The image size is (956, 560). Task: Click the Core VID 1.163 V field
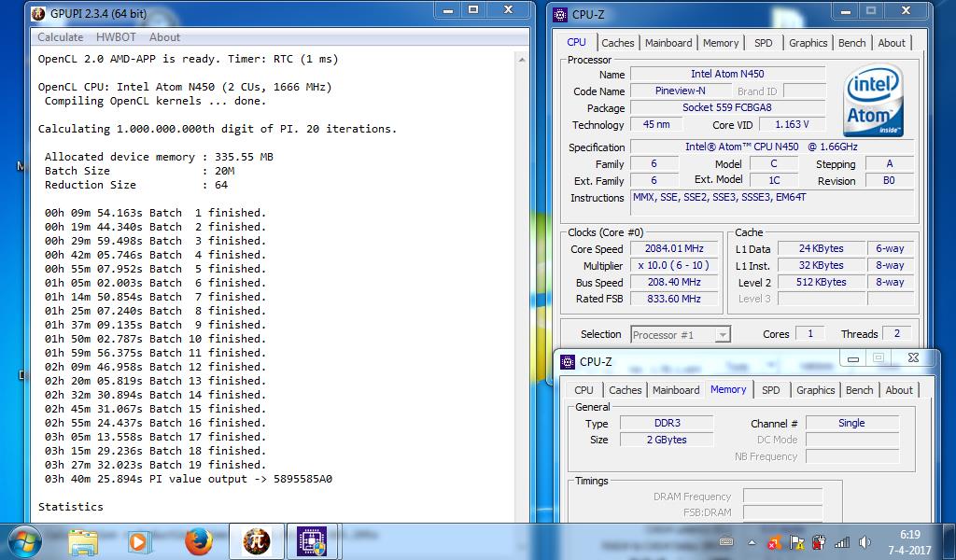point(792,124)
